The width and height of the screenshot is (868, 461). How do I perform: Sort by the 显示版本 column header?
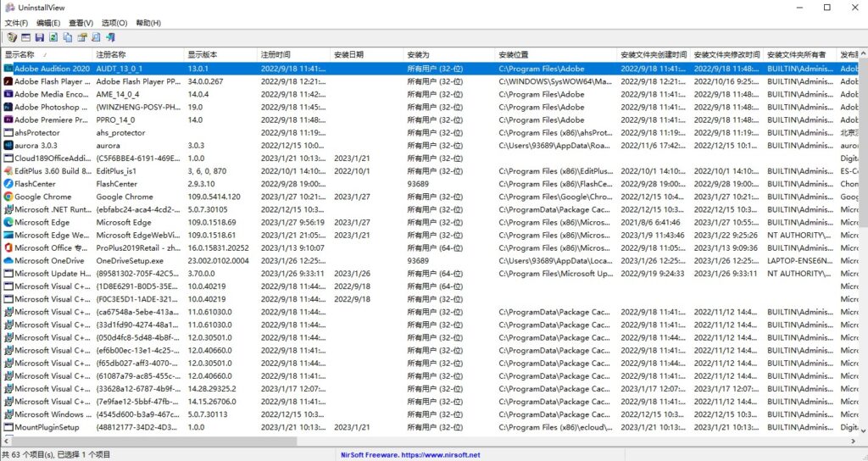click(220, 54)
